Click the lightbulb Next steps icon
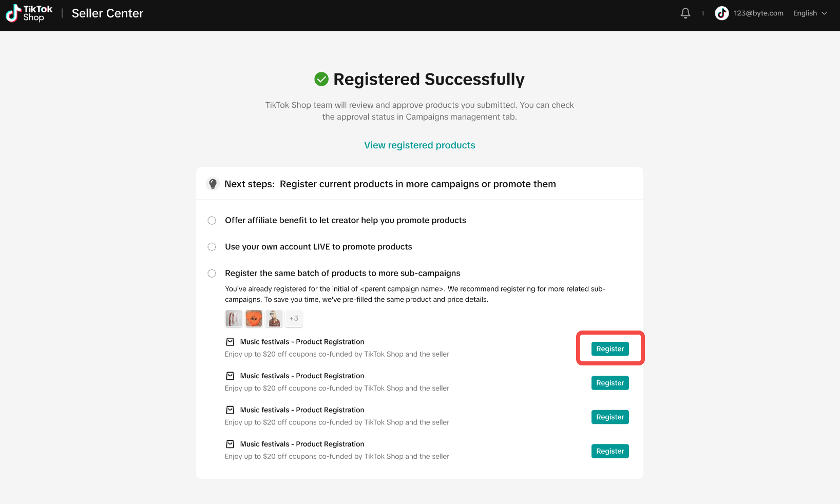The image size is (840, 504). point(213,184)
